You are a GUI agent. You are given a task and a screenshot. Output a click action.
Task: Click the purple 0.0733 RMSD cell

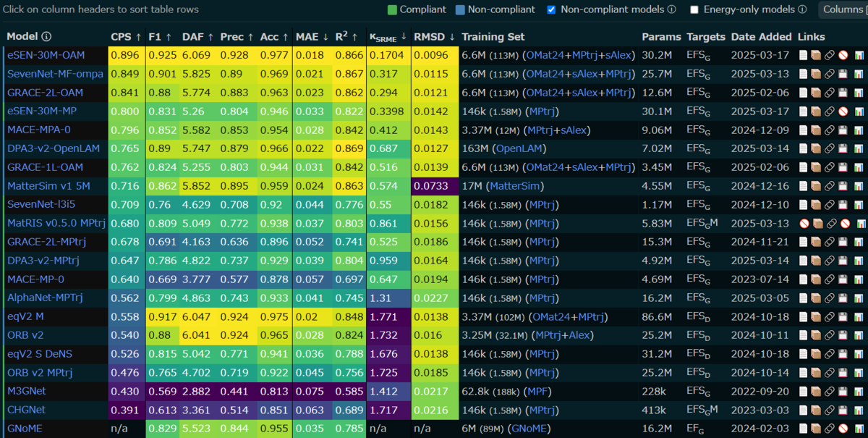435,185
